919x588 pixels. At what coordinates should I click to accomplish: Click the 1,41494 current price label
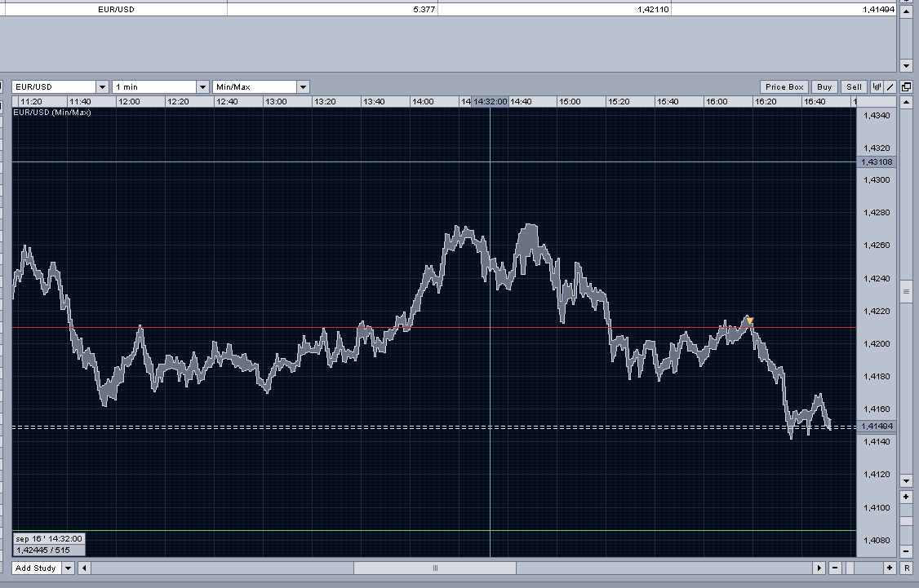coord(877,426)
